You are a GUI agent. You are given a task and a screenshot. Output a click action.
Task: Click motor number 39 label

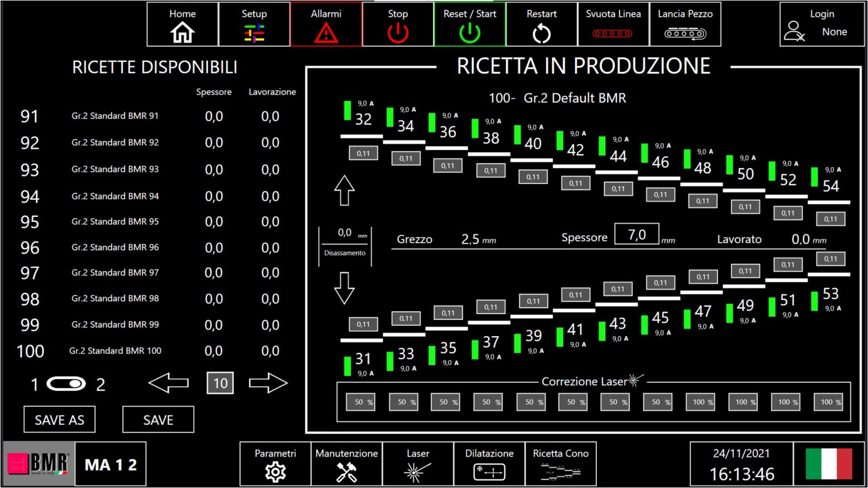click(533, 336)
